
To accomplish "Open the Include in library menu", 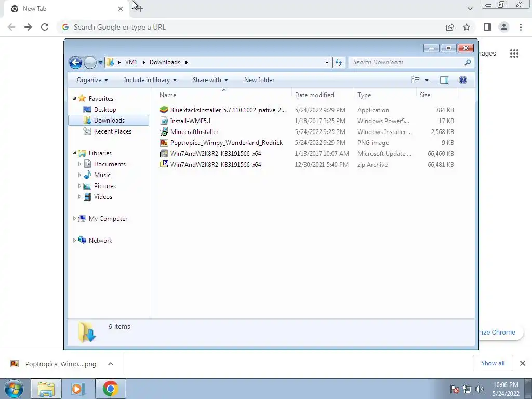I will pyautogui.click(x=150, y=80).
